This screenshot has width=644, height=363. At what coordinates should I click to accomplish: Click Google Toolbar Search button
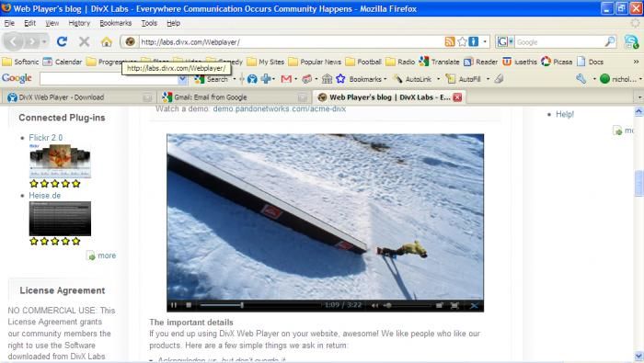click(x=213, y=79)
